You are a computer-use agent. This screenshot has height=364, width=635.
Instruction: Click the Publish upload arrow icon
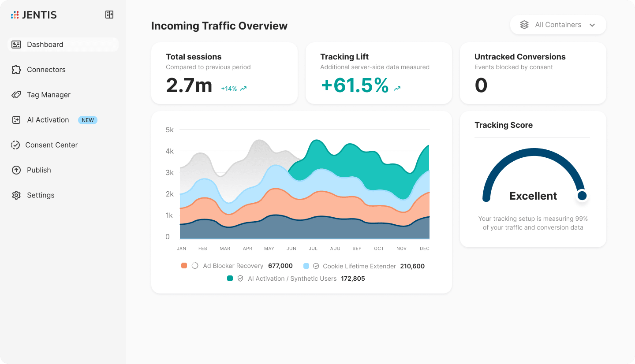[x=16, y=170]
